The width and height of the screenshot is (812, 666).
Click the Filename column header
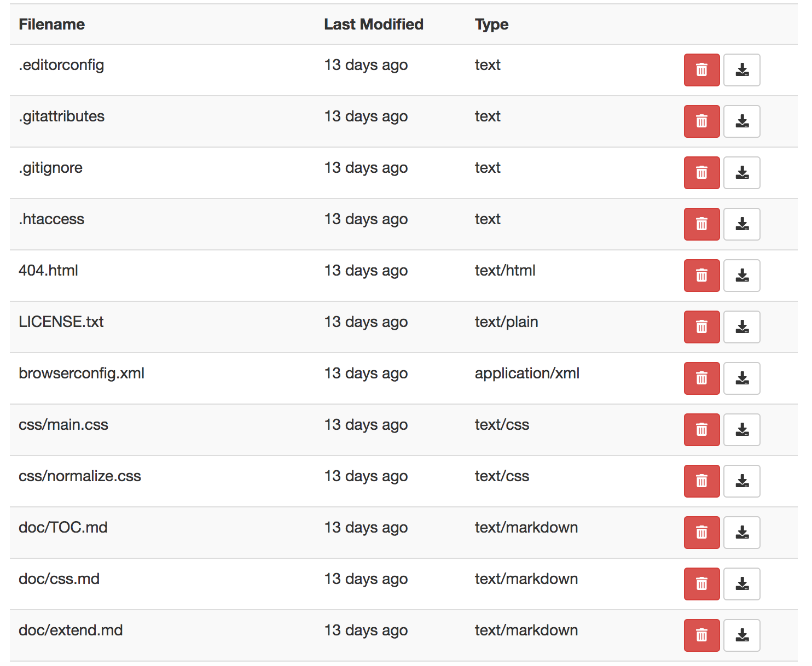coord(51,24)
